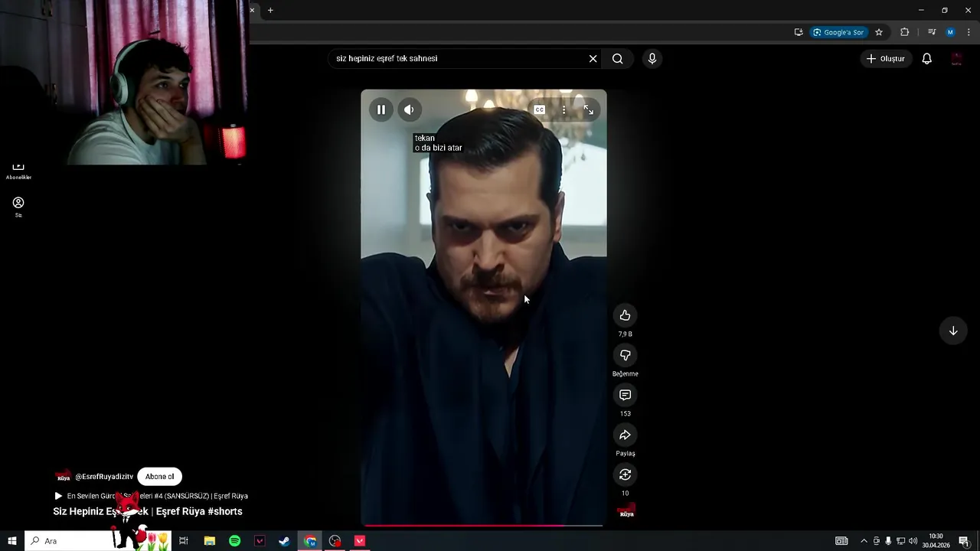This screenshot has height=551, width=980.
Task: Open the YouTube account avatar menu
Action: click(x=956, y=59)
